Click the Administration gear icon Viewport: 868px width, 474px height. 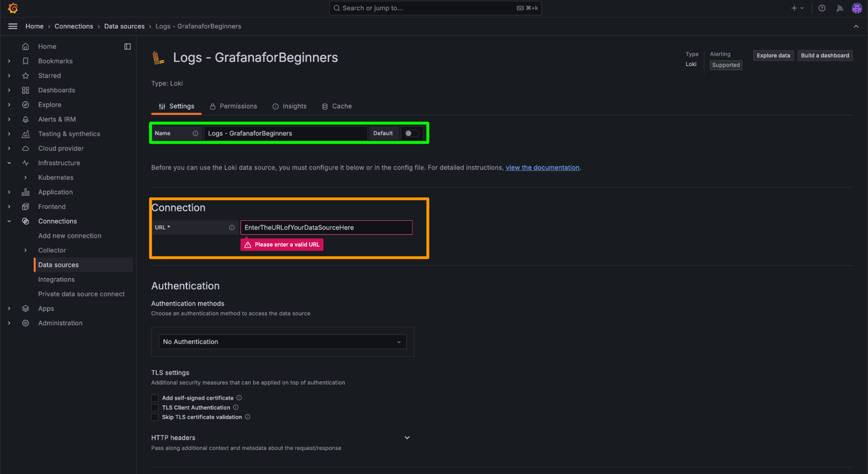pyautogui.click(x=26, y=323)
